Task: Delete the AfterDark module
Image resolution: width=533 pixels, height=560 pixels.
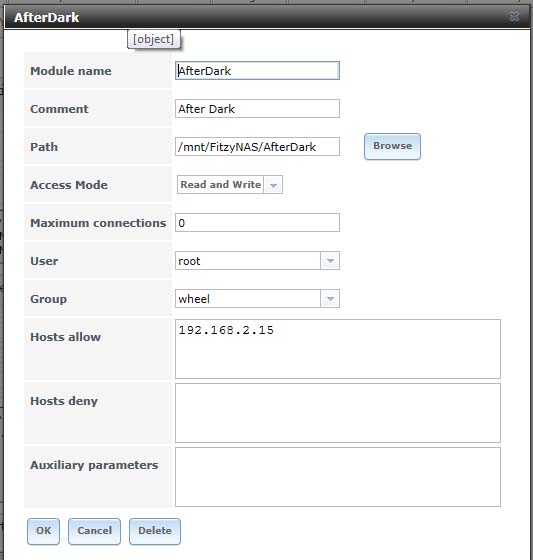Action: (x=155, y=531)
